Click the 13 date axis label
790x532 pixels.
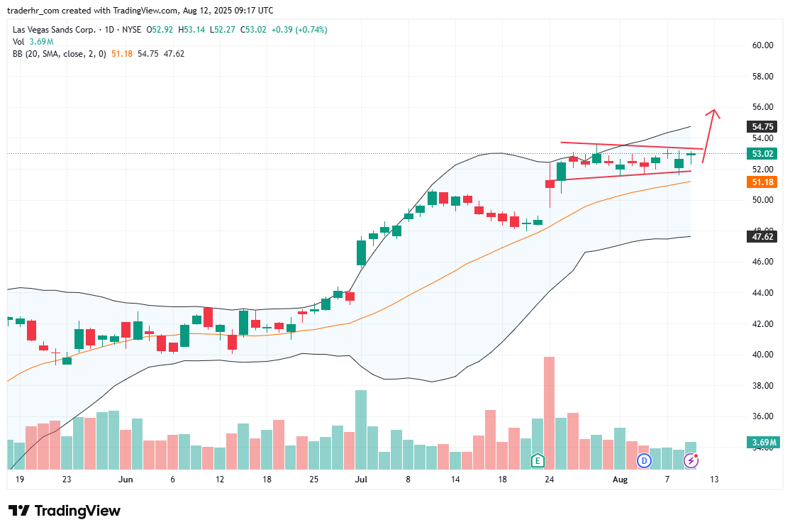coord(714,480)
